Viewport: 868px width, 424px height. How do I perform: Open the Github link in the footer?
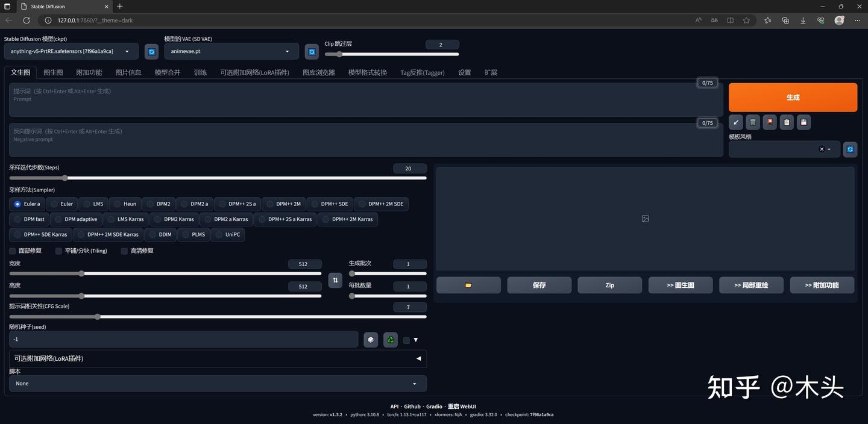point(412,407)
